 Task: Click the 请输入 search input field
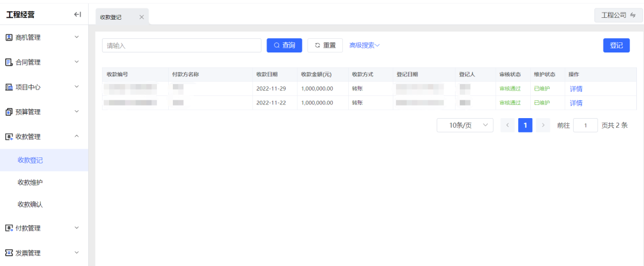pyautogui.click(x=181, y=45)
